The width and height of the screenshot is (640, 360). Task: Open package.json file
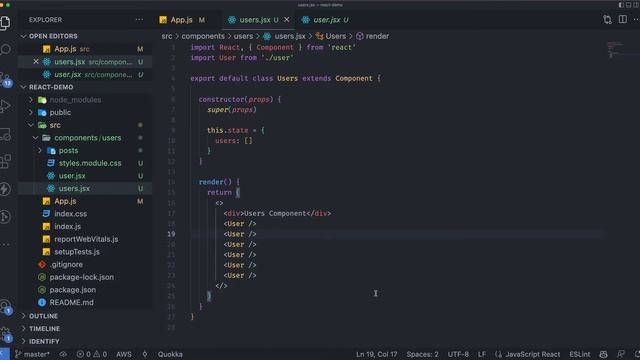73,290
